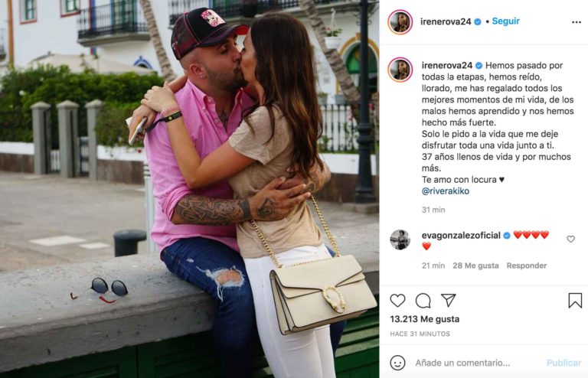Open the evagonzalezoficial username link
This screenshot has width=588, height=378.
point(461,235)
